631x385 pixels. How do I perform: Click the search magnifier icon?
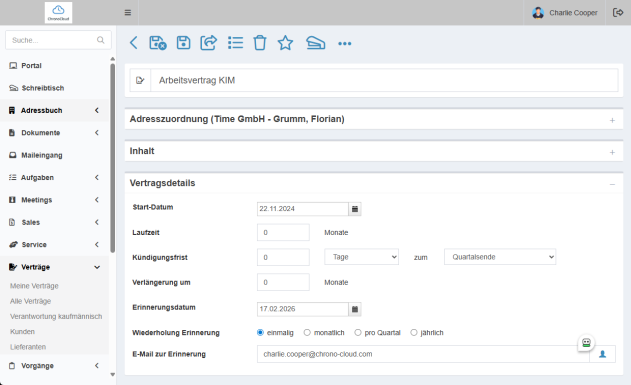[100, 40]
